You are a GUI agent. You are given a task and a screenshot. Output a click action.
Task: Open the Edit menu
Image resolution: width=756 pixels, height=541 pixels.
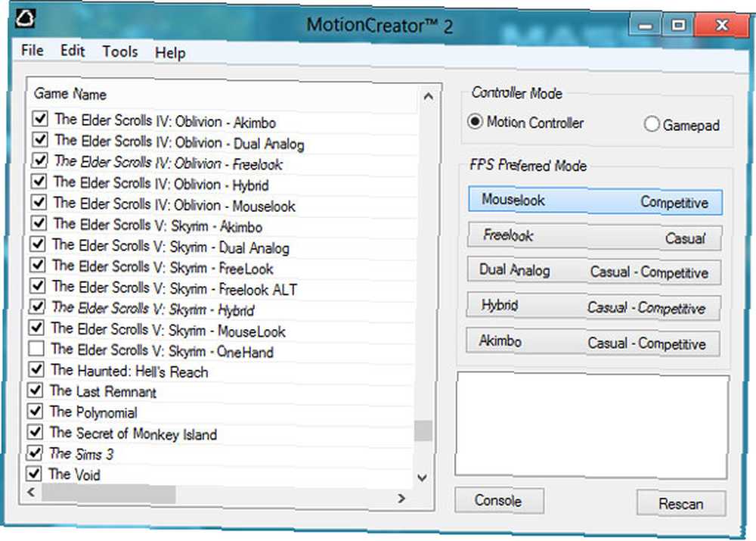point(73,51)
